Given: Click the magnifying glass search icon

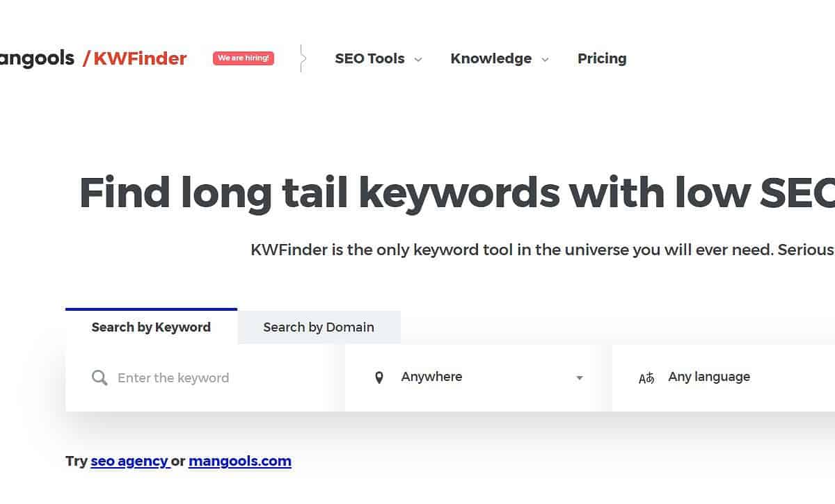Looking at the screenshot, I should point(100,378).
